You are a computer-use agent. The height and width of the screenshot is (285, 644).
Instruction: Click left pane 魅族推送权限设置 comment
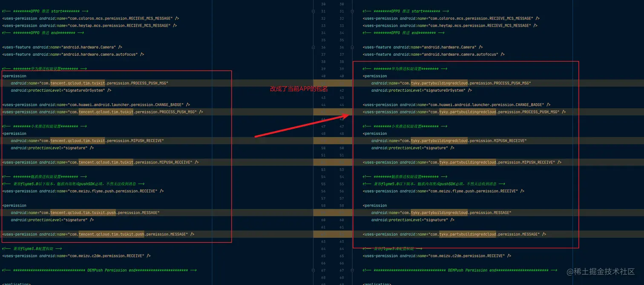coord(45,177)
